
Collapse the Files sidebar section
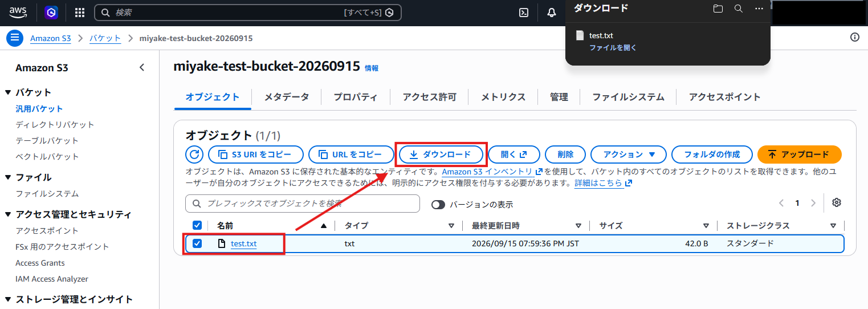pos(8,177)
